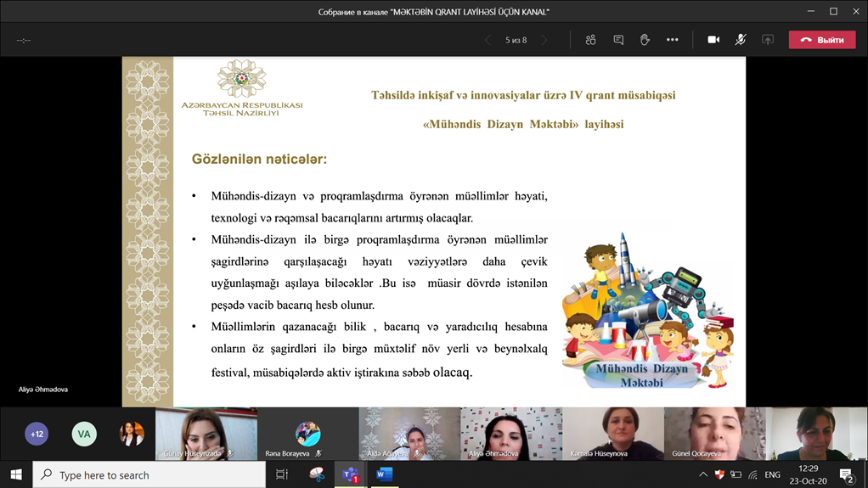The width and height of the screenshot is (868, 488).
Task: Click the Mühəndis Dizayn Məktəbi illustration
Action: tap(647, 311)
